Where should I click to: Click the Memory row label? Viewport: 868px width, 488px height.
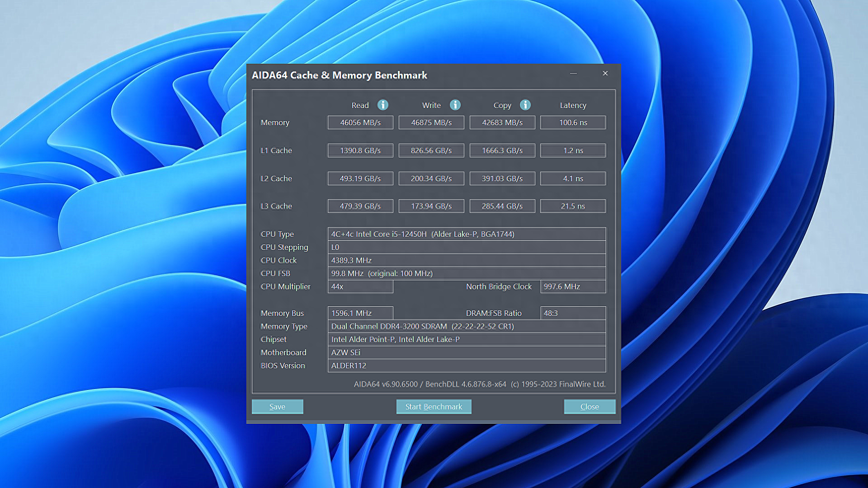click(x=275, y=122)
